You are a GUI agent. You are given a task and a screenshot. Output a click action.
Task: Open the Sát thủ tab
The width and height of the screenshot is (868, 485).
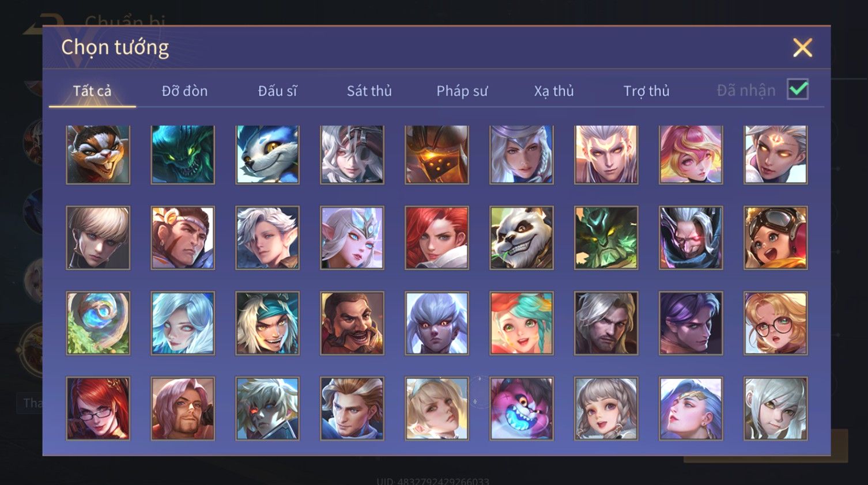[x=369, y=91]
